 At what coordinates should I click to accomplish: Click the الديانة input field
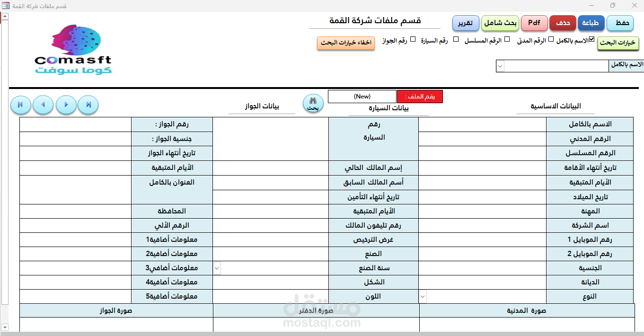[482, 283]
